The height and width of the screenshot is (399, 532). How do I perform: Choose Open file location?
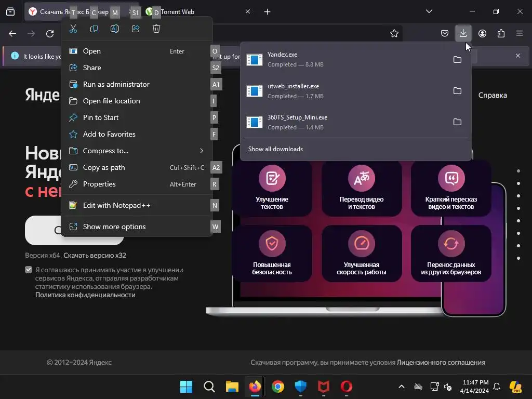137,101
